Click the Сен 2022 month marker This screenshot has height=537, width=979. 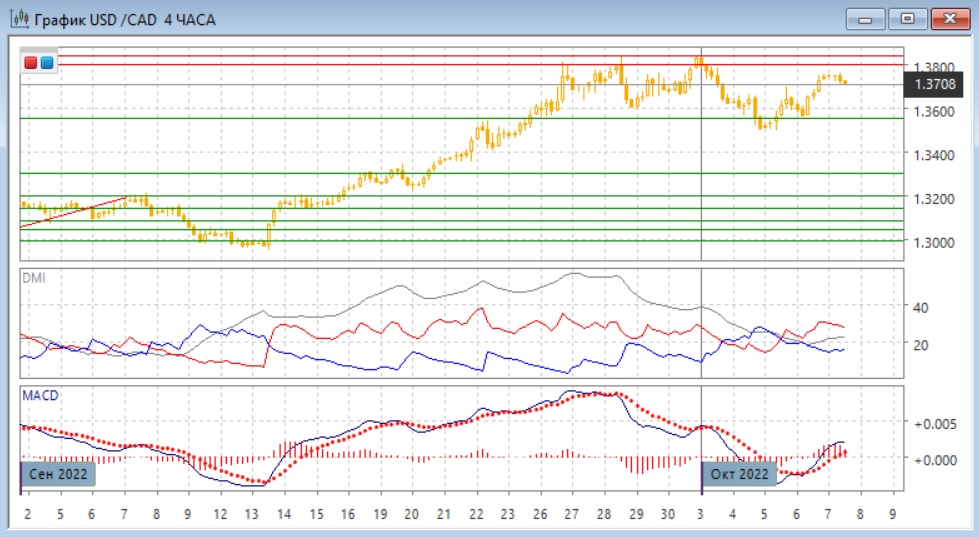click(x=58, y=473)
